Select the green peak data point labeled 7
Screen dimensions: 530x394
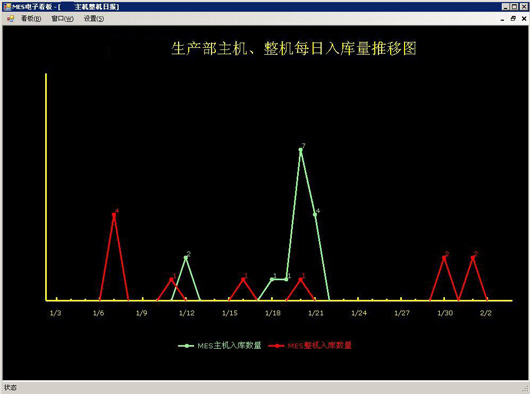[x=300, y=150]
